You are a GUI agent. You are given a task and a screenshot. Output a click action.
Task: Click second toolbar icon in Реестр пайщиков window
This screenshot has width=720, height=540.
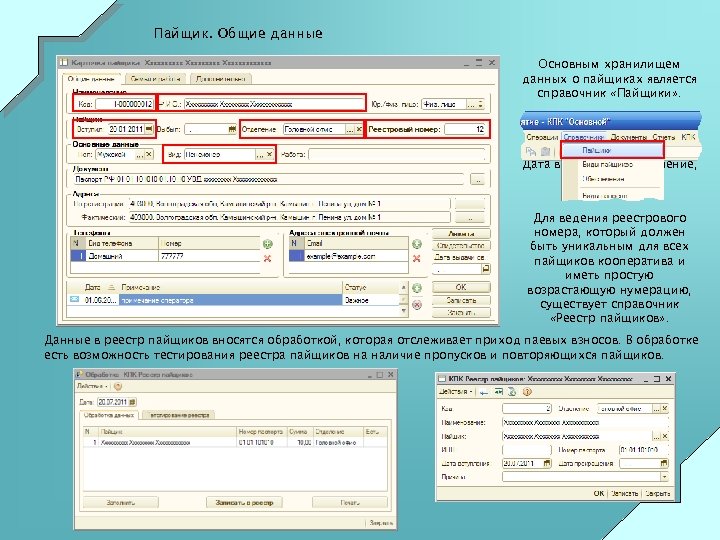499,392
